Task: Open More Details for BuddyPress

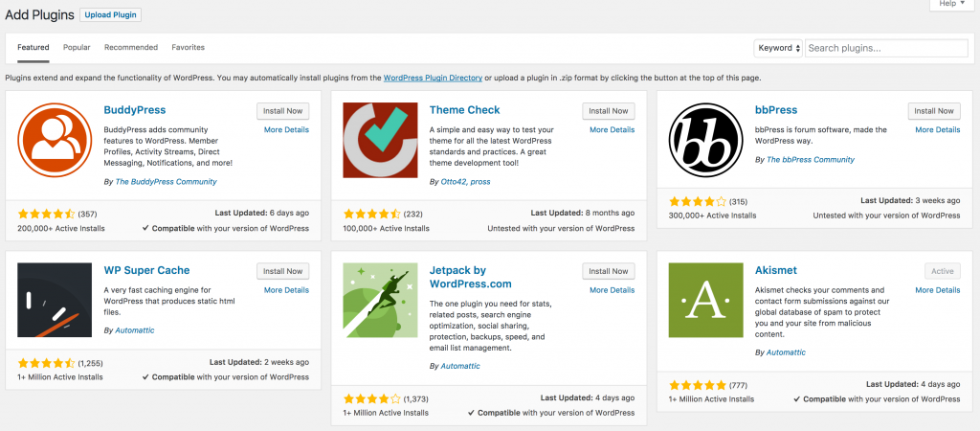Action: (286, 130)
